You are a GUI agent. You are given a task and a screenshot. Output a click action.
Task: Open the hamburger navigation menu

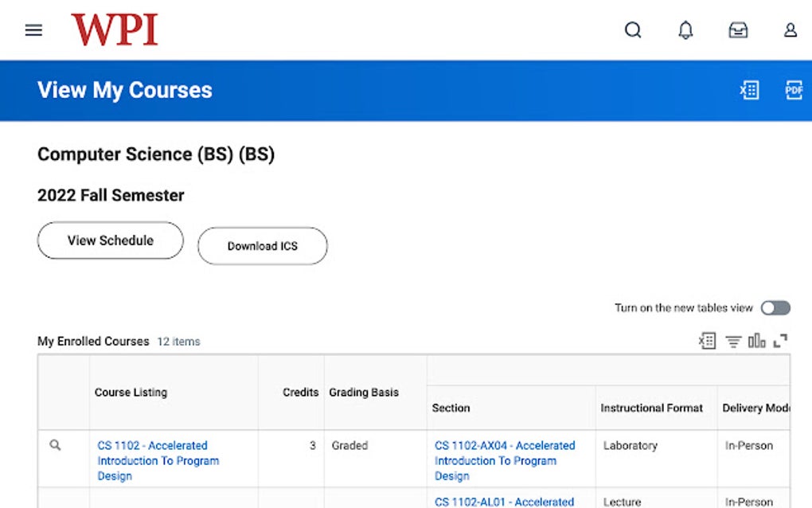point(33,29)
